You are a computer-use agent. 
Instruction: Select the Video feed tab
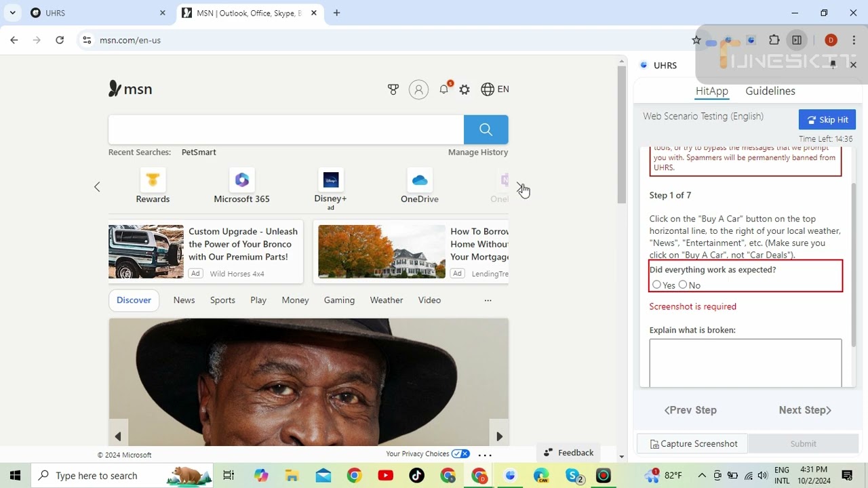429,300
